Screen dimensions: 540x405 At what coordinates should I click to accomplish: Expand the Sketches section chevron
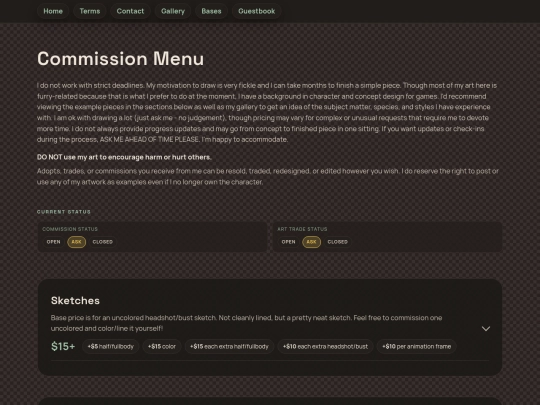(x=486, y=329)
